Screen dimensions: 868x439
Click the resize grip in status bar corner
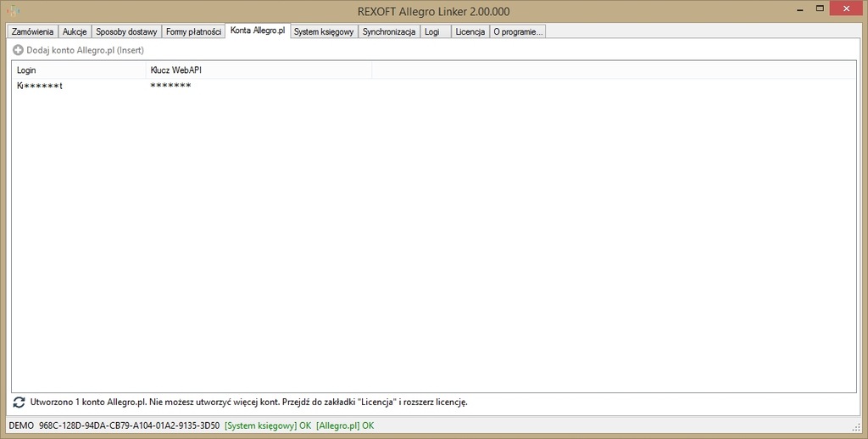[x=856, y=426]
